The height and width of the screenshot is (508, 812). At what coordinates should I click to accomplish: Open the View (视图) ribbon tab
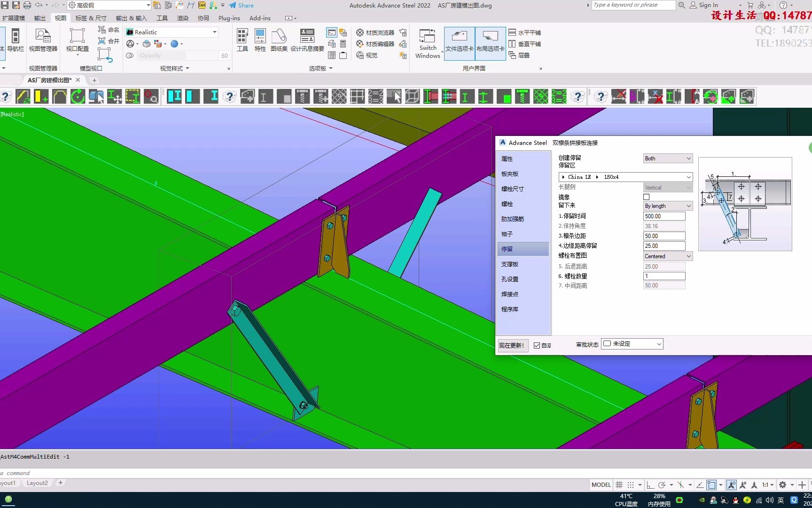click(x=61, y=18)
